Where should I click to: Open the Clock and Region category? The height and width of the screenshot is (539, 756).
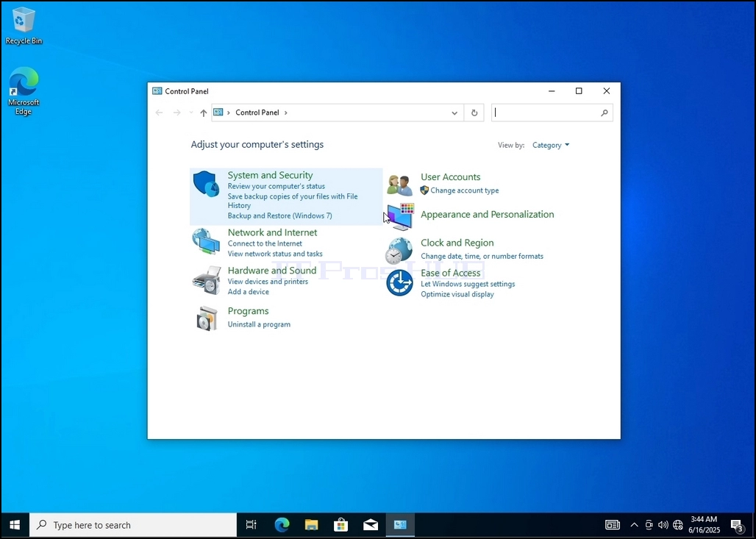[457, 243]
